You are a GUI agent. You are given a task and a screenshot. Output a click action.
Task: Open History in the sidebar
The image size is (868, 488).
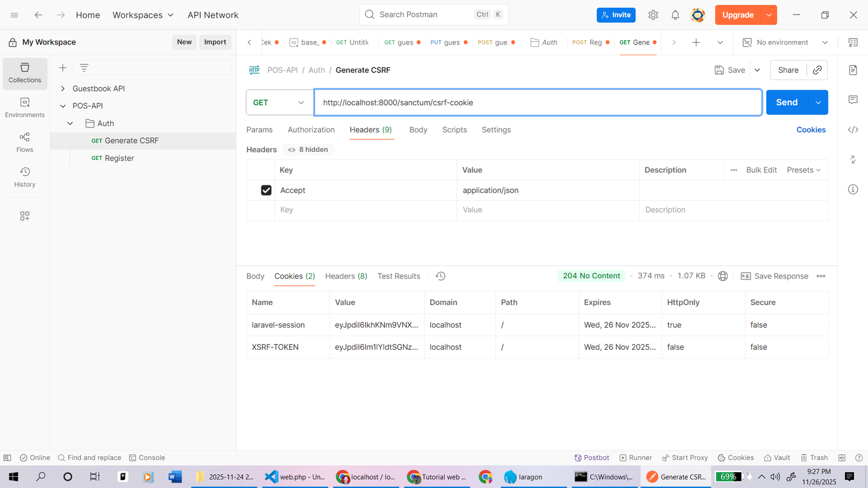pyautogui.click(x=24, y=177)
